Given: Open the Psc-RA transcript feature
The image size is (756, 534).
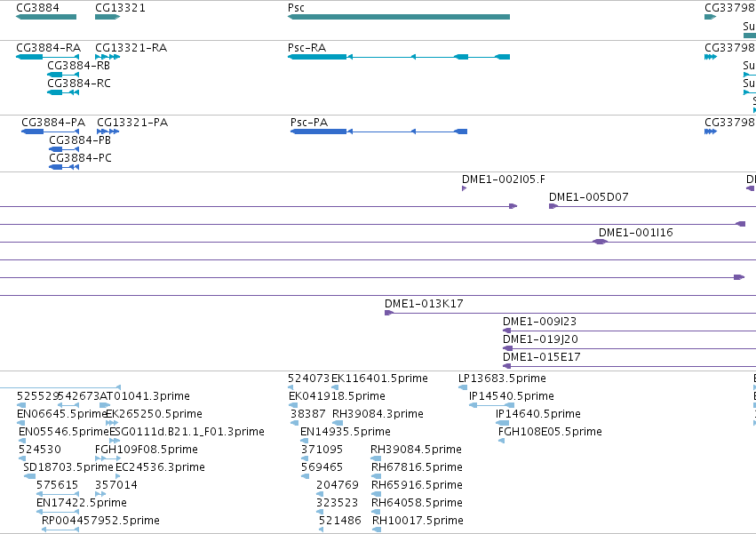Looking at the screenshot, I should (399, 57).
